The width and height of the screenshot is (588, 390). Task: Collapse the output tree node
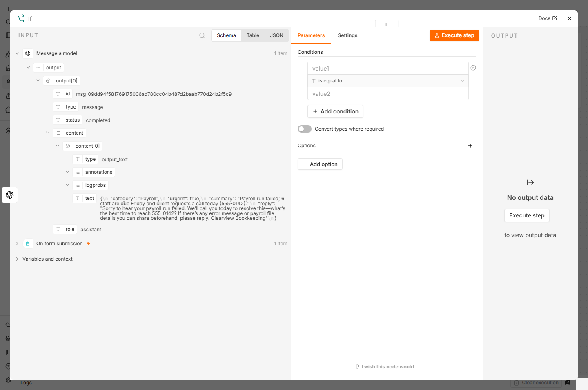[x=28, y=67]
